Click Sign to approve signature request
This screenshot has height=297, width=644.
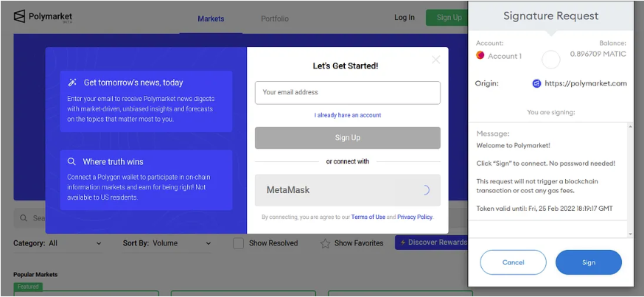pyautogui.click(x=589, y=262)
